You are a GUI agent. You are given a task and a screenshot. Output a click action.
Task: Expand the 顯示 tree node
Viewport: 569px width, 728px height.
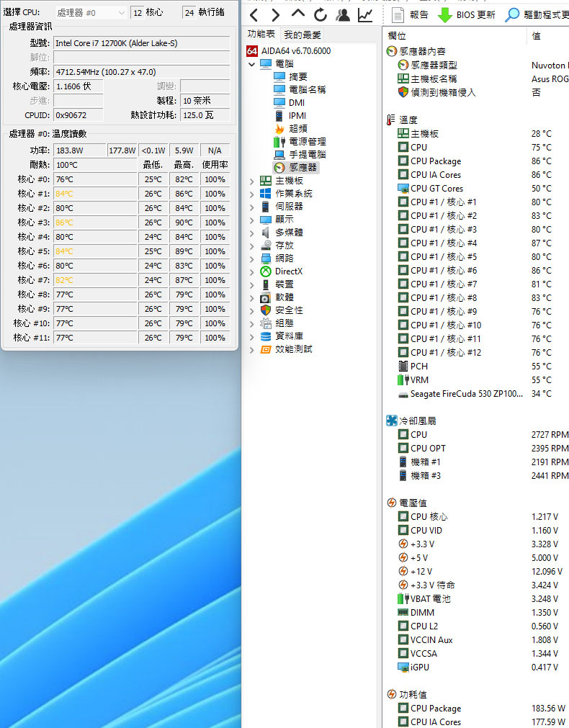pyautogui.click(x=252, y=220)
